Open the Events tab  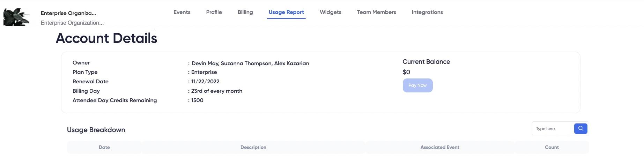[182, 12]
